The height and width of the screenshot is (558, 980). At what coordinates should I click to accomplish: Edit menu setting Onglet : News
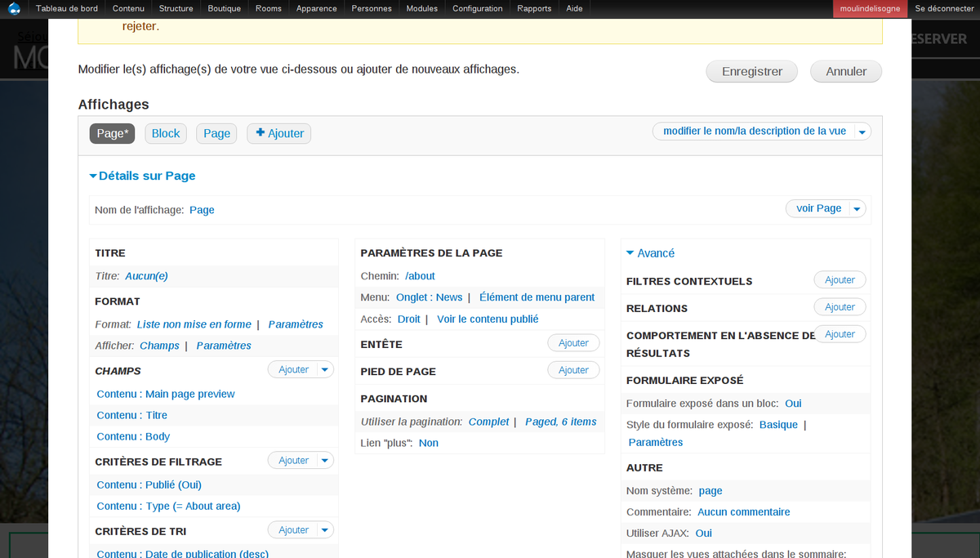430,297
